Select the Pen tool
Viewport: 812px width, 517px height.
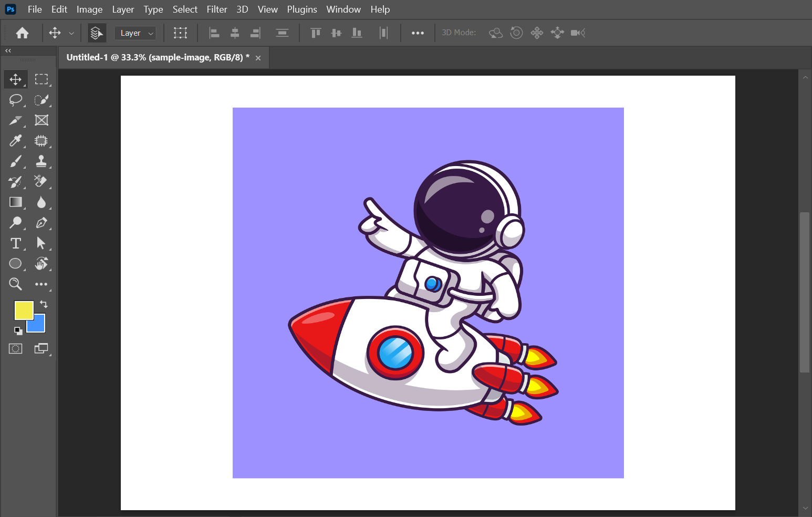click(41, 223)
